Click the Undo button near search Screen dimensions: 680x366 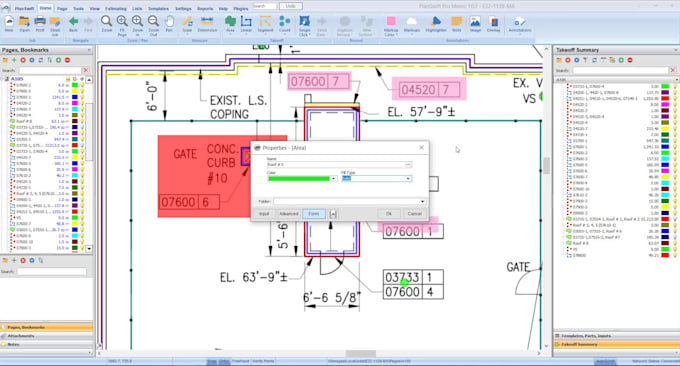[291, 6]
